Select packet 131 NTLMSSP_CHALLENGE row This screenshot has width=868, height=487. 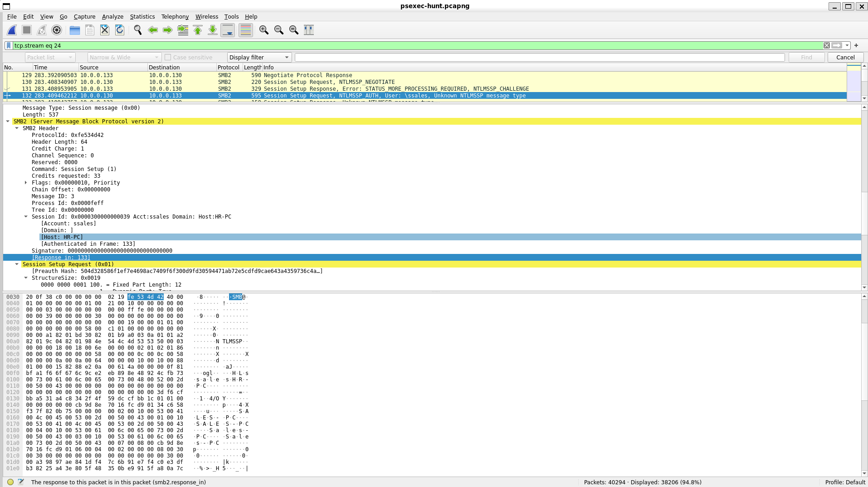[425, 89]
